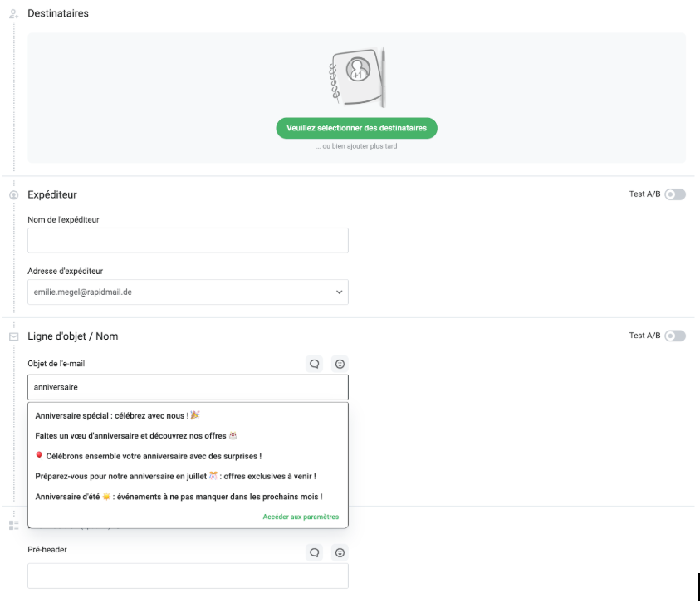This screenshot has height=603, width=700.
Task: Select suggestion "Anniversaire spécial : célébrez avec nous"
Action: (117, 414)
